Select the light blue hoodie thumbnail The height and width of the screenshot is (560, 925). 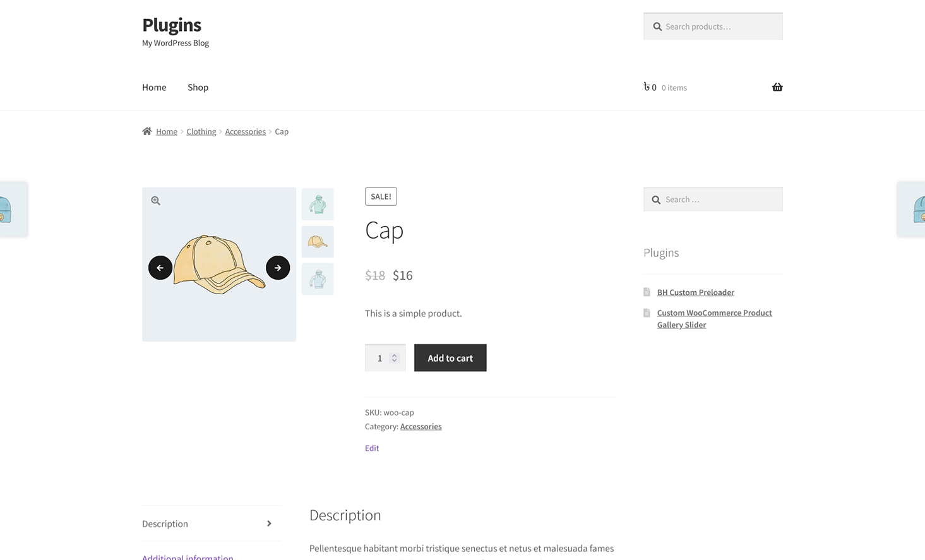(318, 279)
